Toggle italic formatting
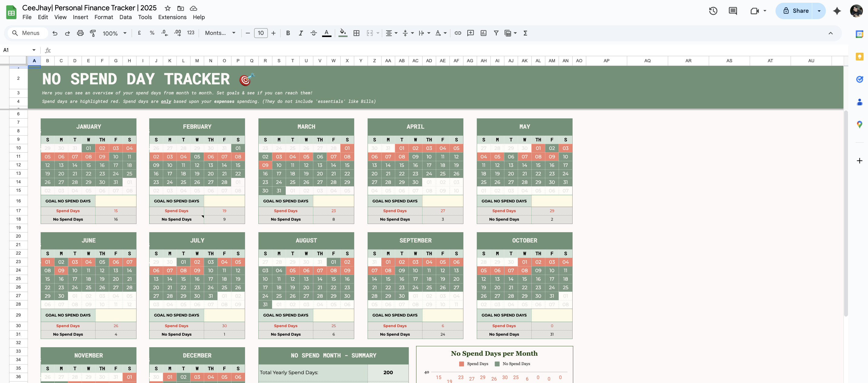Image resolution: width=868 pixels, height=383 pixels. click(301, 33)
